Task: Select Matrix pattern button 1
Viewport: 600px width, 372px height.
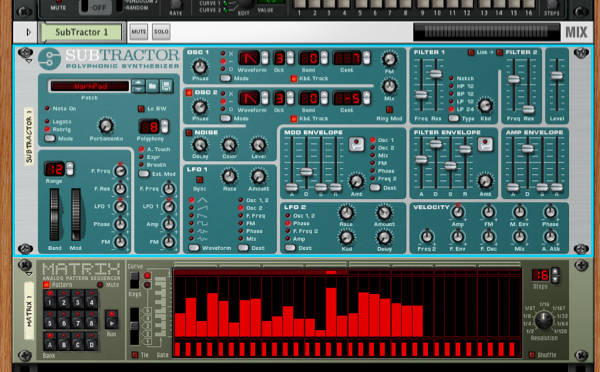Action: point(49,300)
